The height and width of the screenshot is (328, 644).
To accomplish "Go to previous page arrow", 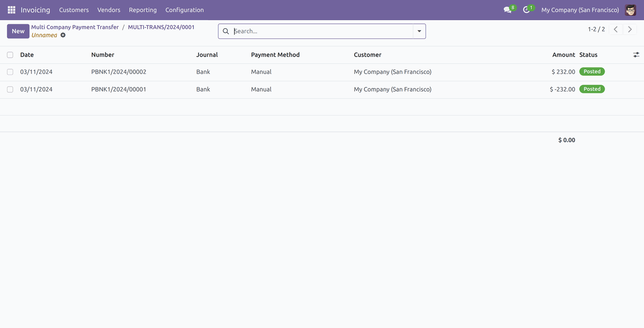I will tap(615, 30).
